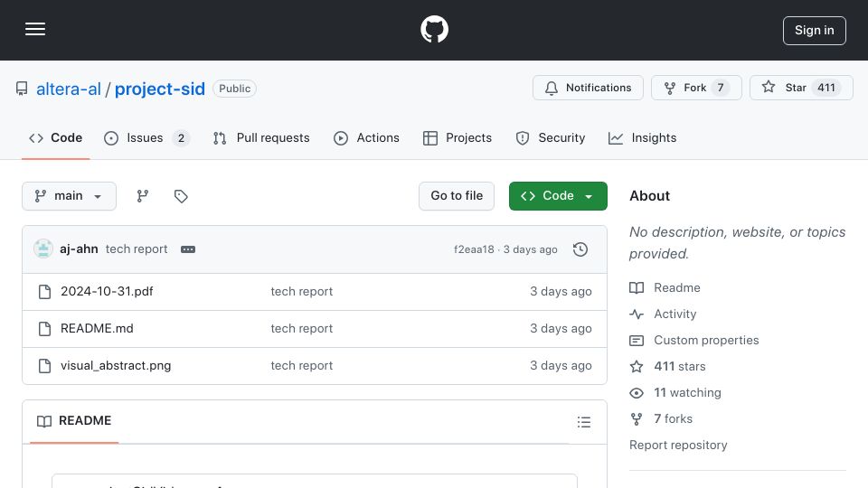This screenshot has height=488, width=868.
Task: Open the latest commit message 'tech report'
Action: (x=137, y=249)
